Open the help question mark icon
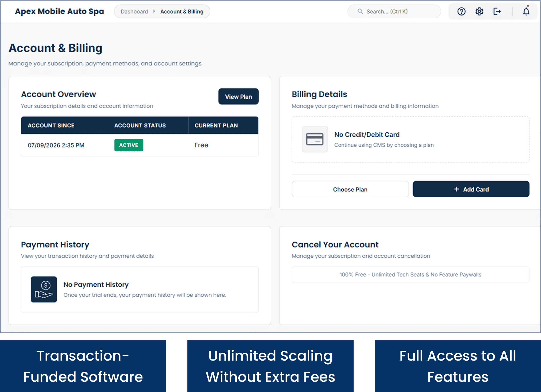This screenshot has width=541, height=392. tap(461, 11)
